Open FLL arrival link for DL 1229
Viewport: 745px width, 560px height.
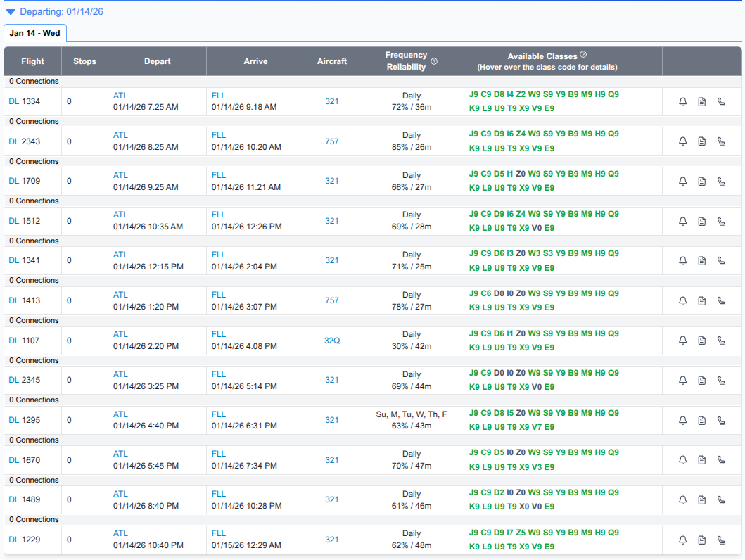[x=217, y=534]
